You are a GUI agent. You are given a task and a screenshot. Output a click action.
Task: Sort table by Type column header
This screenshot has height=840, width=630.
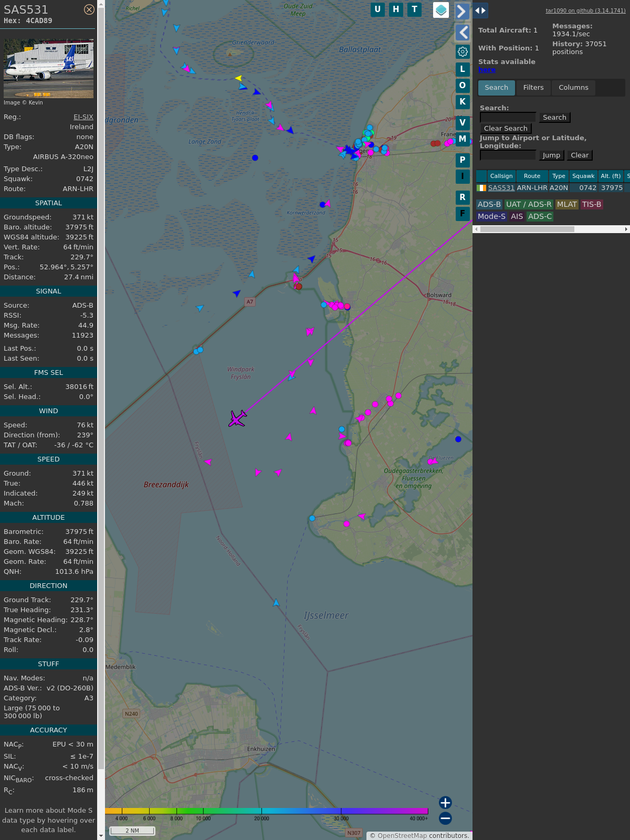[559, 176]
